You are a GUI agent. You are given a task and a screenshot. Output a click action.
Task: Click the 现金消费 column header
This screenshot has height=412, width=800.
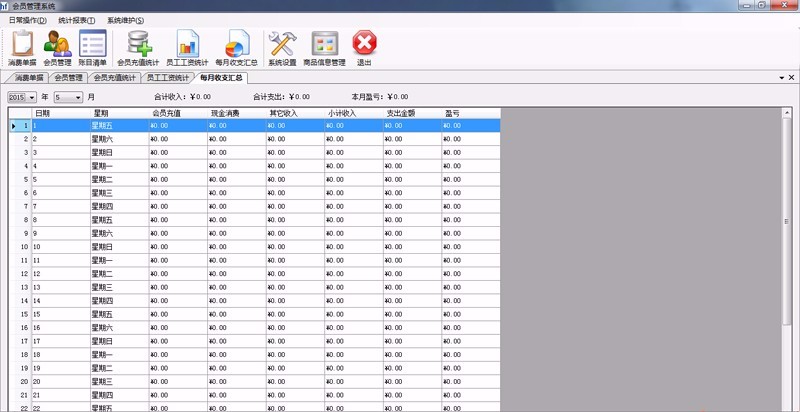coord(237,113)
